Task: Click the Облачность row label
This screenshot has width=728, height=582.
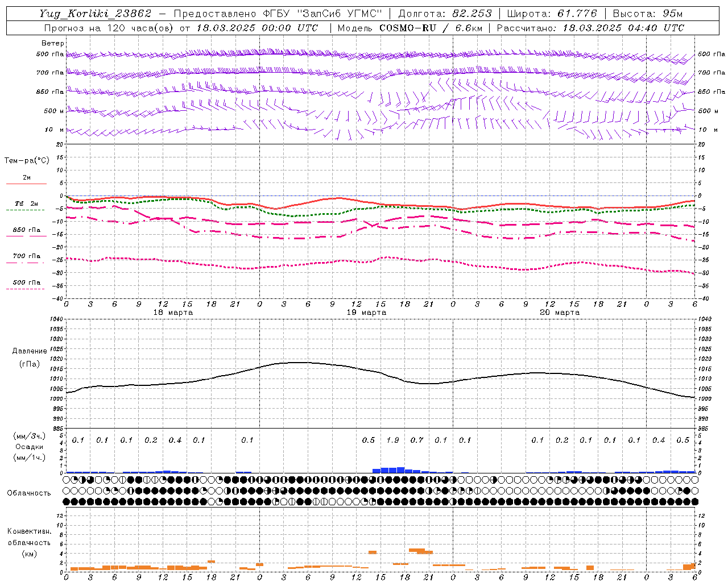Action: point(29,493)
